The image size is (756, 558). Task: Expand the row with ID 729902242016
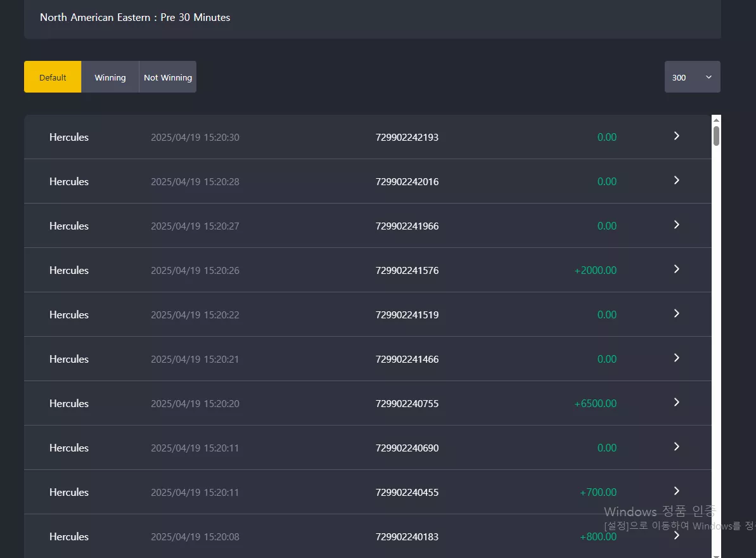point(676,180)
